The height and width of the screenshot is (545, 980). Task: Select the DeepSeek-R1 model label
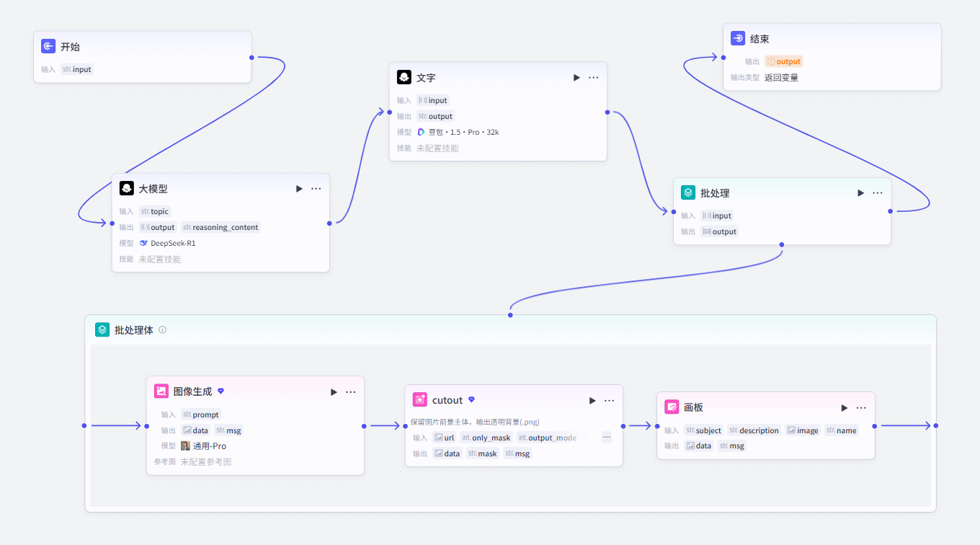coord(173,244)
